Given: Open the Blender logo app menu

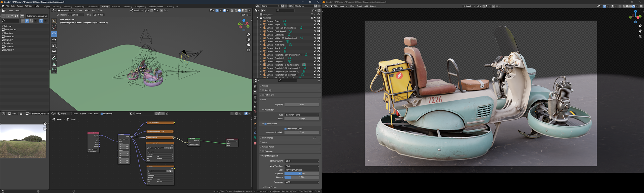Looking at the screenshot, I should [3, 6].
